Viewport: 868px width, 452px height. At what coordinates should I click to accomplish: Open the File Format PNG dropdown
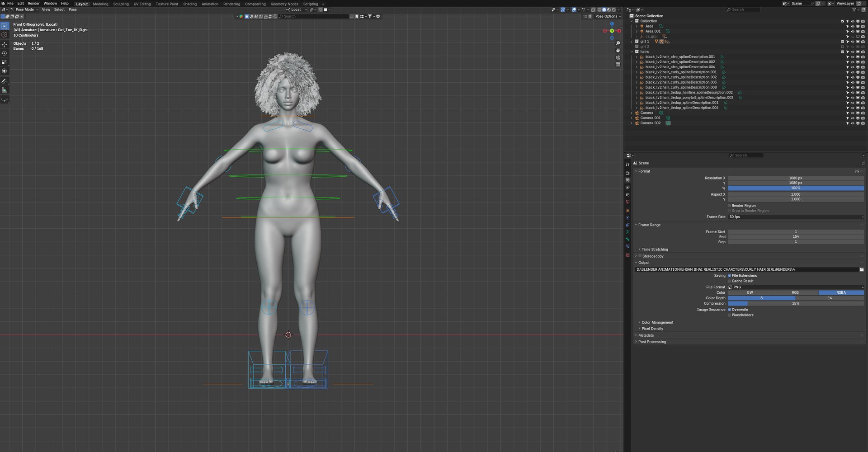point(796,287)
